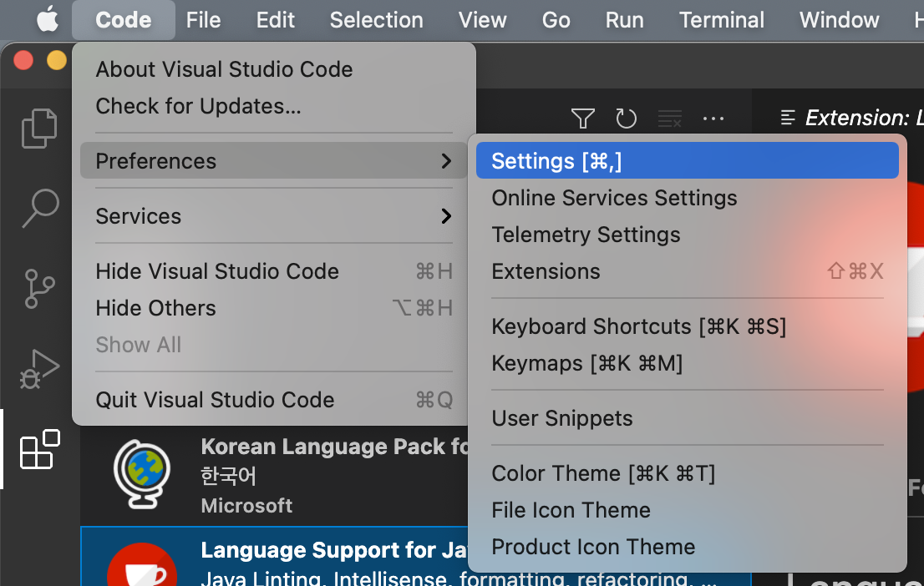Choose About Visual Studio Code
The height and width of the screenshot is (586, 924).
(x=274, y=69)
